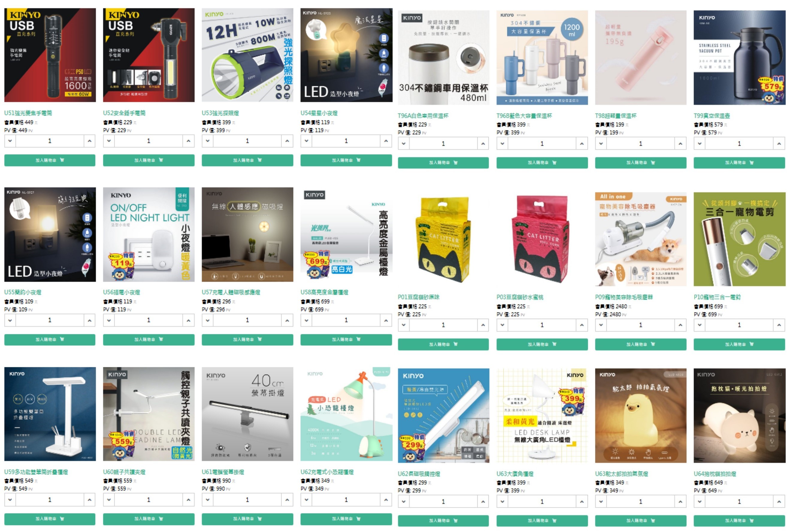Image resolution: width=790 pixels, height=532 pixels.
Task: Select the T98 pink lightweight thermos image
Action: [640, 57]
